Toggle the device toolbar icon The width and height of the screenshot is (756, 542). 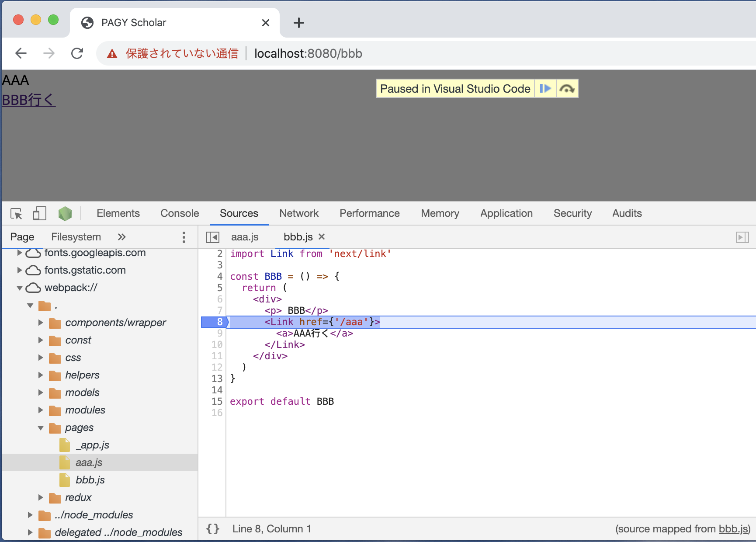pos(39,214)
